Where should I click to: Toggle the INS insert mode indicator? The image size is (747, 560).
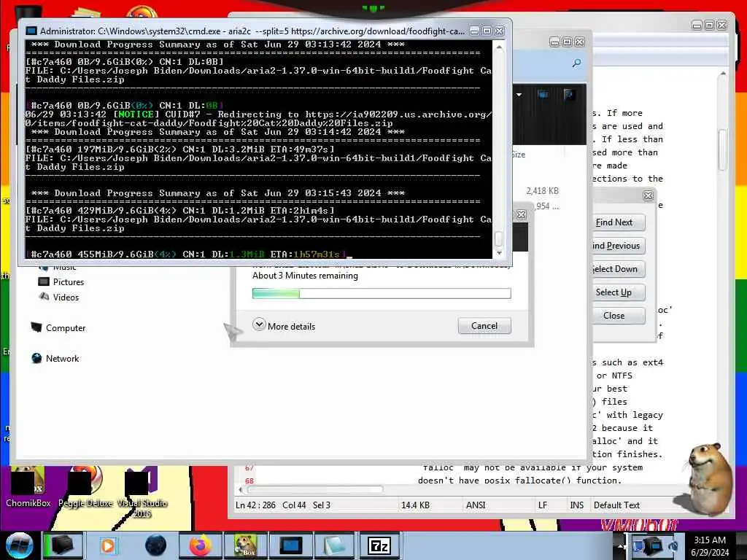point(576,505)
